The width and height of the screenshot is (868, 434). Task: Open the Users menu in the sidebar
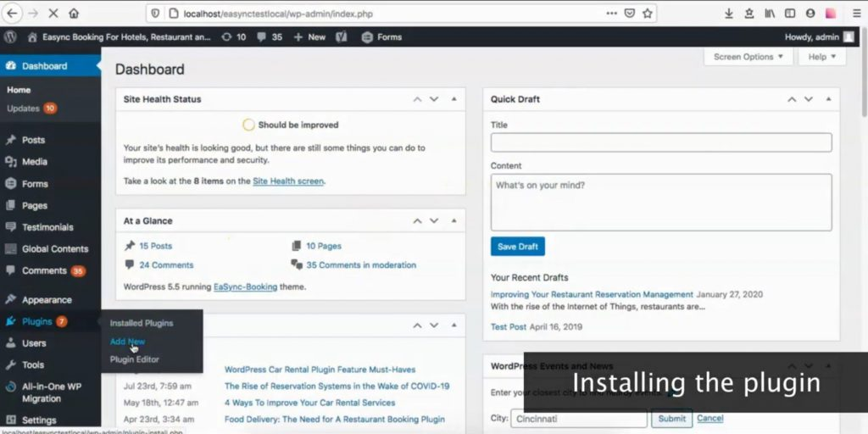click(34, 343)
